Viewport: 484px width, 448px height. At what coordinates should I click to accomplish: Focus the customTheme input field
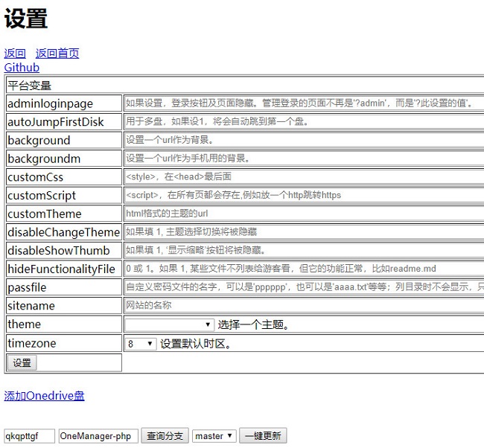point(304,214)
